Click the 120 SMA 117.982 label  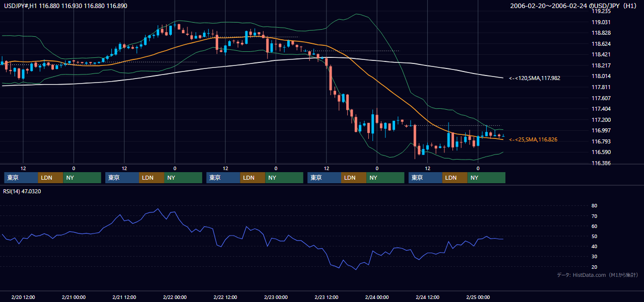535,78
